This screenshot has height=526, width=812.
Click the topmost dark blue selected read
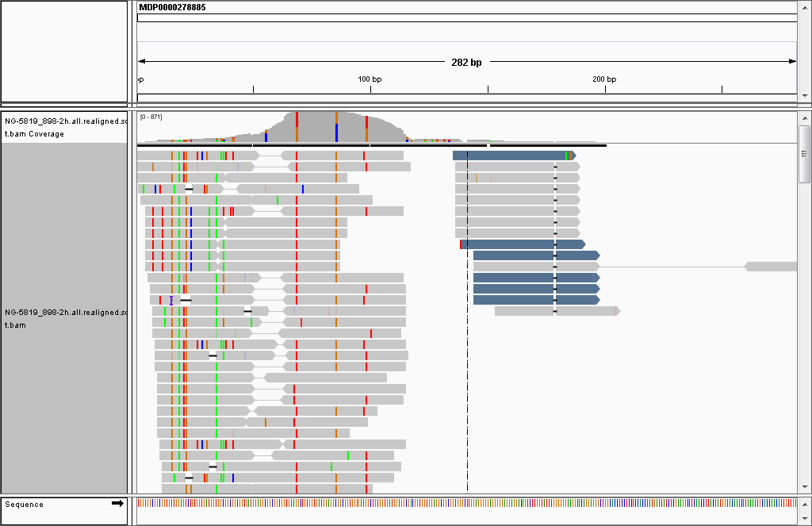[514, 155]
